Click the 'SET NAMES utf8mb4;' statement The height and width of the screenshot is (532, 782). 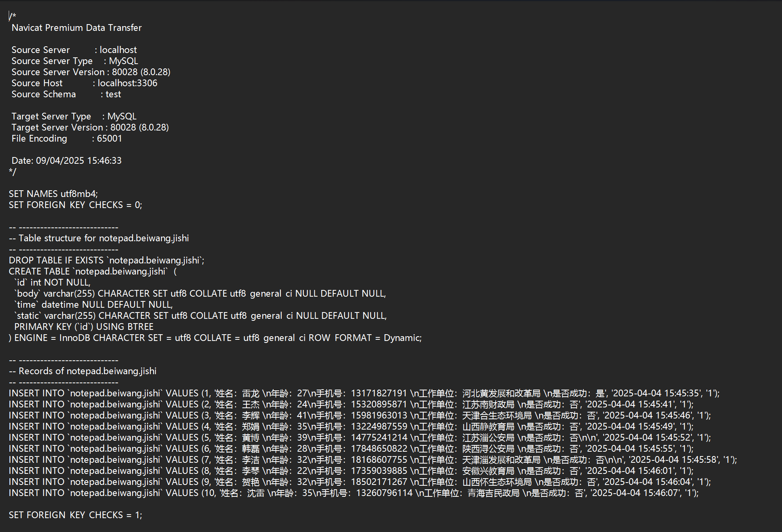[x=53, y=194]
